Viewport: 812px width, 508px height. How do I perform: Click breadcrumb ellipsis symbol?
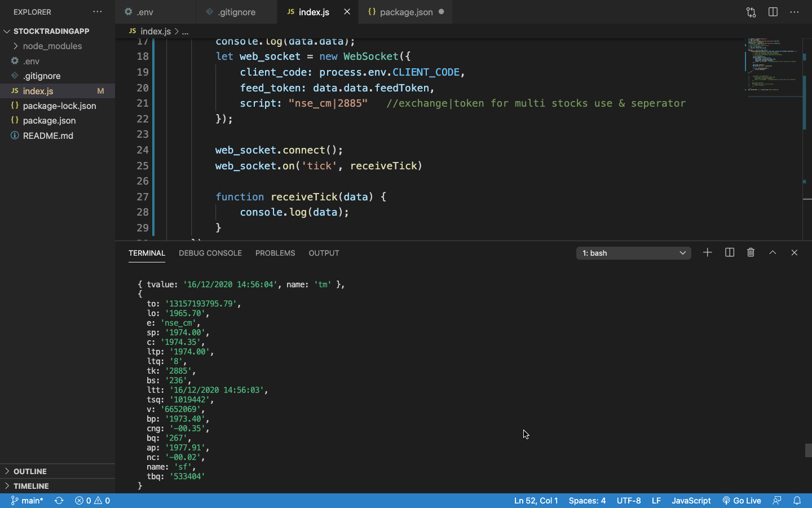pyautogui.click(x=185, y=32)
